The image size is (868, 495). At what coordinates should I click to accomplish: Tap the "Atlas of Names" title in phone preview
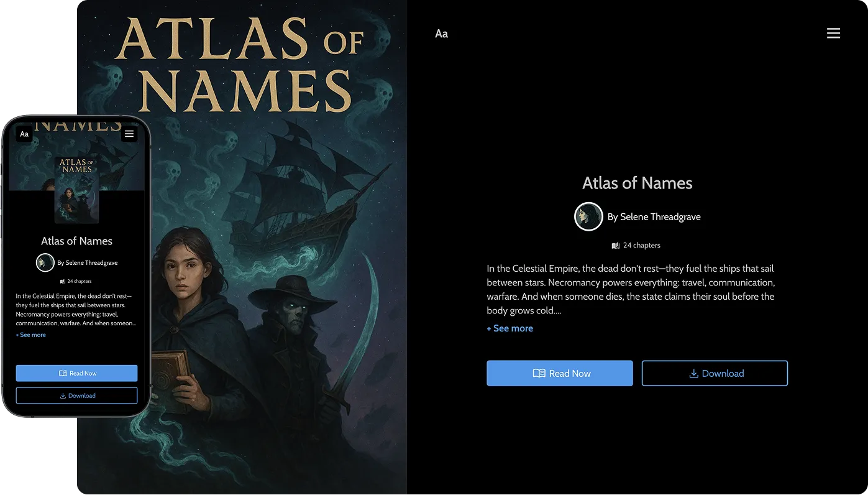(x=76, y=241)
